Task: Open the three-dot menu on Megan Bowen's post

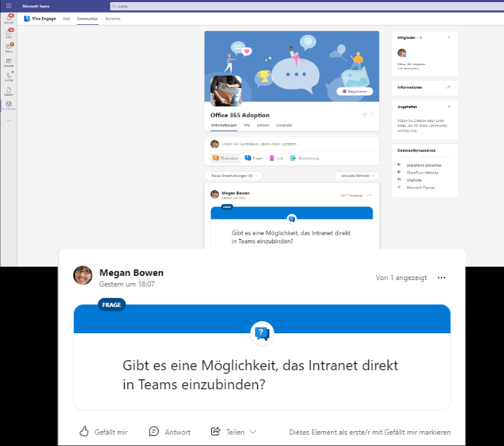Action: tap(442, 278)
